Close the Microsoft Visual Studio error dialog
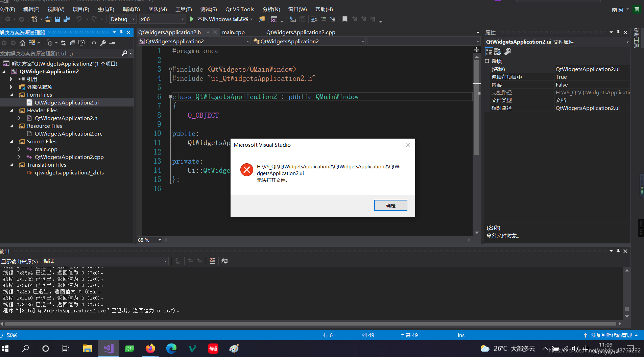 pyautogui.click(x=408, y=145)
